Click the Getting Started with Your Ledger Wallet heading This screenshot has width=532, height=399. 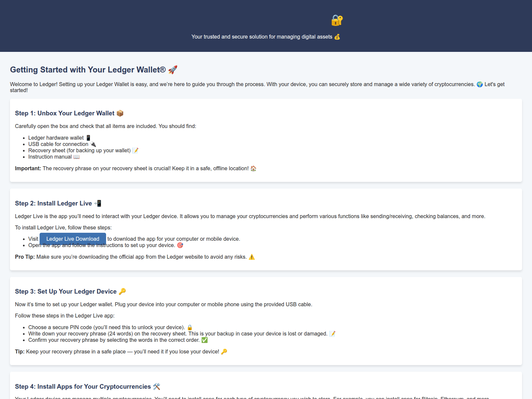(94, 70)
